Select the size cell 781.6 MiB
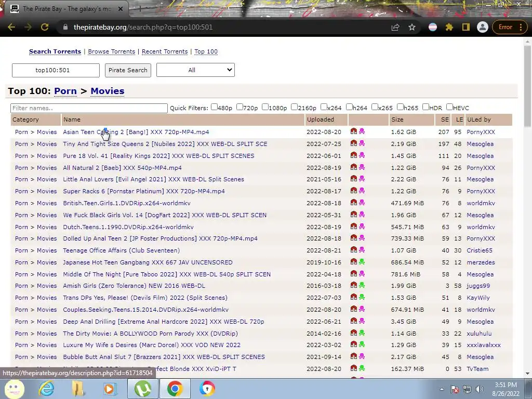The image size is (532, 399). coord(405,274)
